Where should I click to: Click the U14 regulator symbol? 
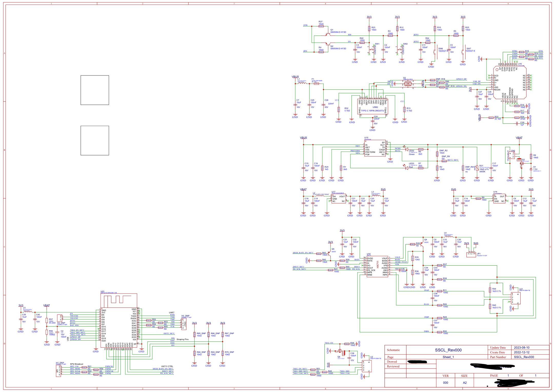[499, 199]
